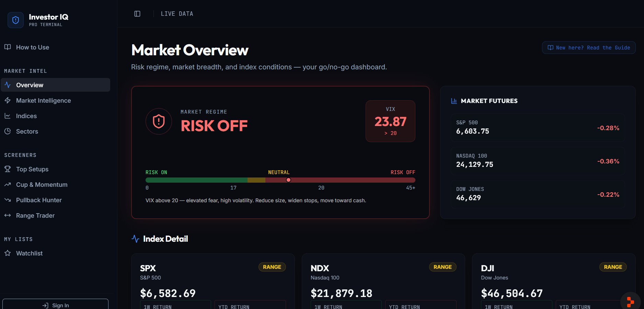
Task: Click the VIX 23.87 value box
Action: pos(390,121)
